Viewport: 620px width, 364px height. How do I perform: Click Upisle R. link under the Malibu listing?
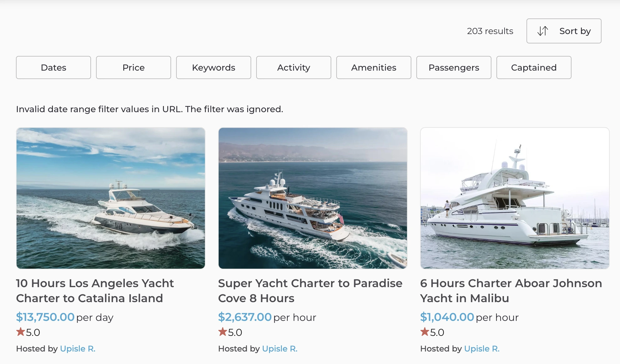[x=482, y=348]
